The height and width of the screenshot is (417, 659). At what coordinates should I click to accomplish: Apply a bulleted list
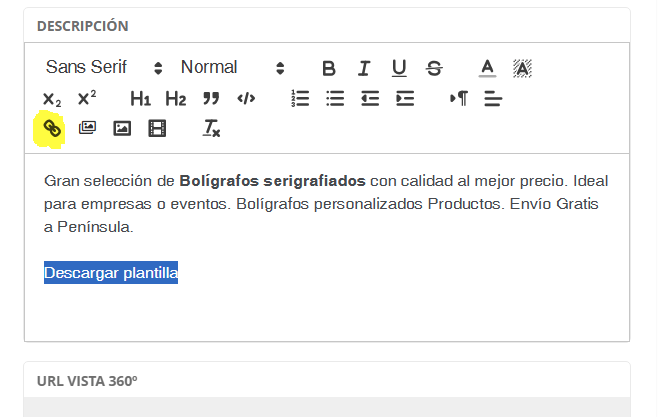click(x=335, y=98)
